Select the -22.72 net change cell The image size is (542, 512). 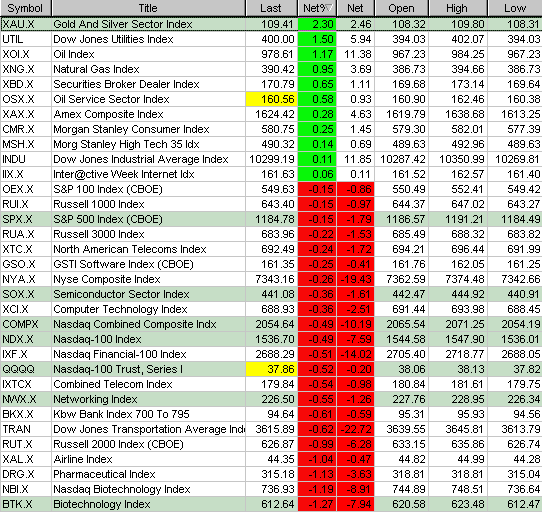tap(355, 429)
